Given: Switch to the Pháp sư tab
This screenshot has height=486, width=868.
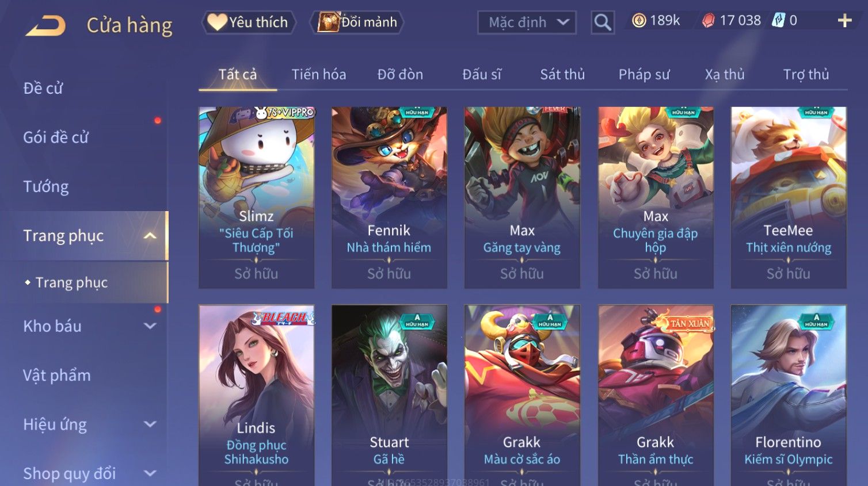Looking at the screenshot, I should (644, 74).
